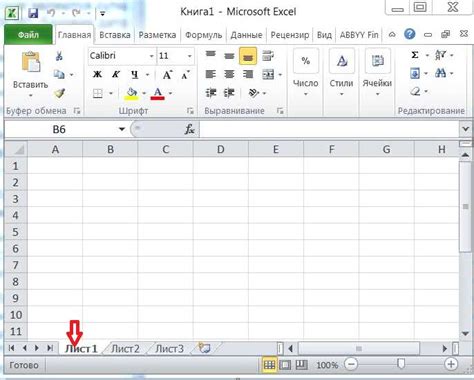Image resolution: width=474 pixels, height=380 pixels.
Task: Open the Вставка ribbon tab
Action: click(x=115, y=35)
